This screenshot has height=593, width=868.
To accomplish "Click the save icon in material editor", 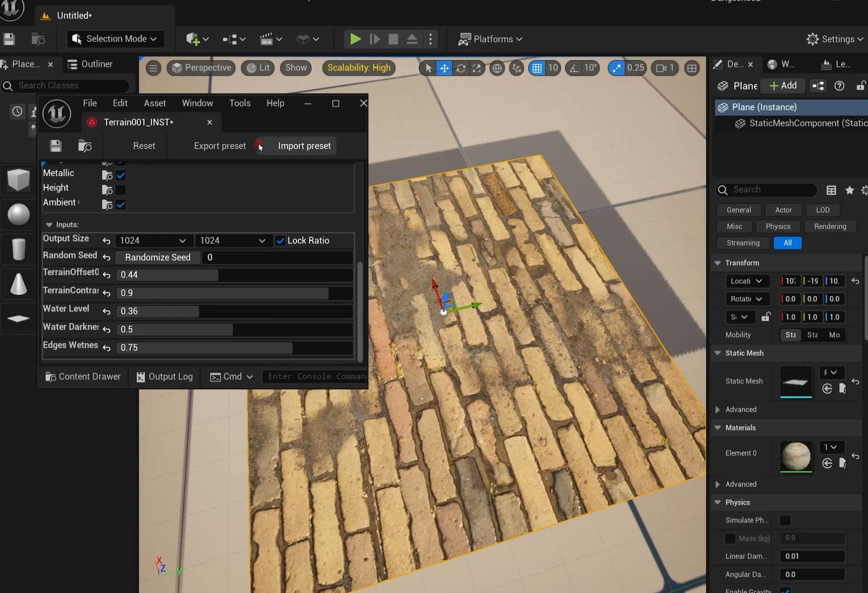I will (x=56, y=146).
